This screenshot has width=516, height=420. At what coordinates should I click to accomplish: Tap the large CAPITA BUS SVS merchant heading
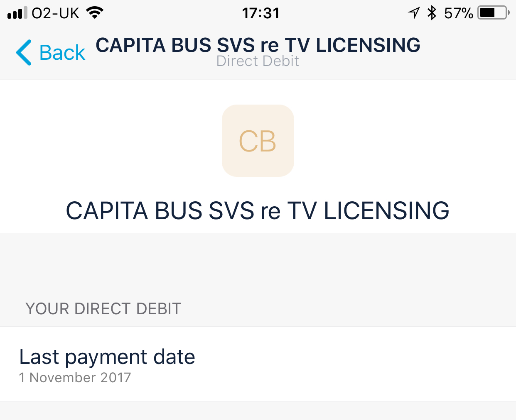(x=258, y=210)
